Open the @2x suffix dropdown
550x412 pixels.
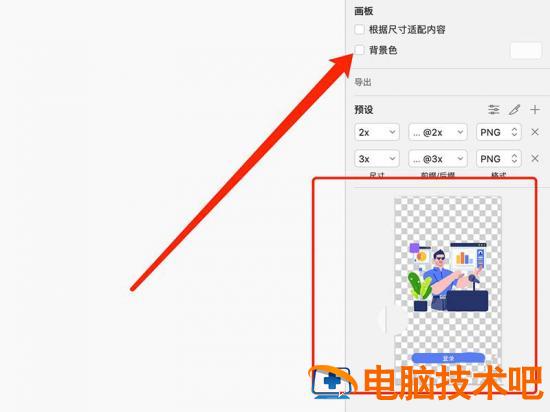click(x=438, y=132)
